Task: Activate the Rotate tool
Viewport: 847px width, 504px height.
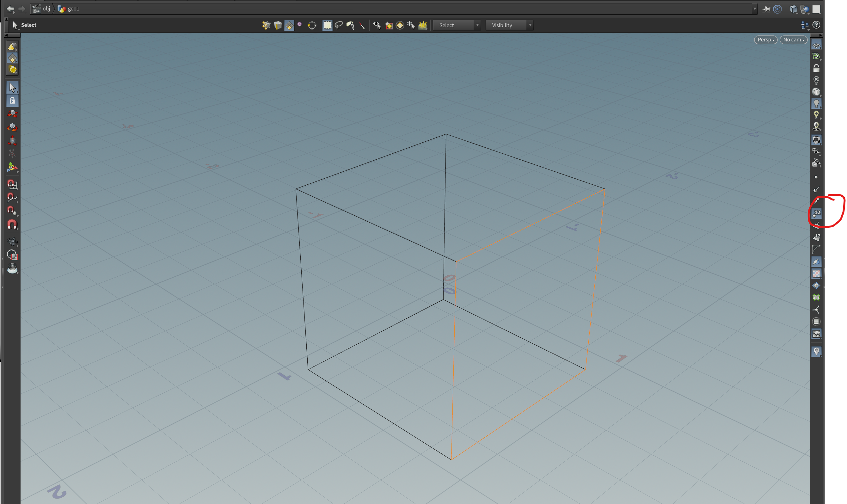Action: point(12,127)
